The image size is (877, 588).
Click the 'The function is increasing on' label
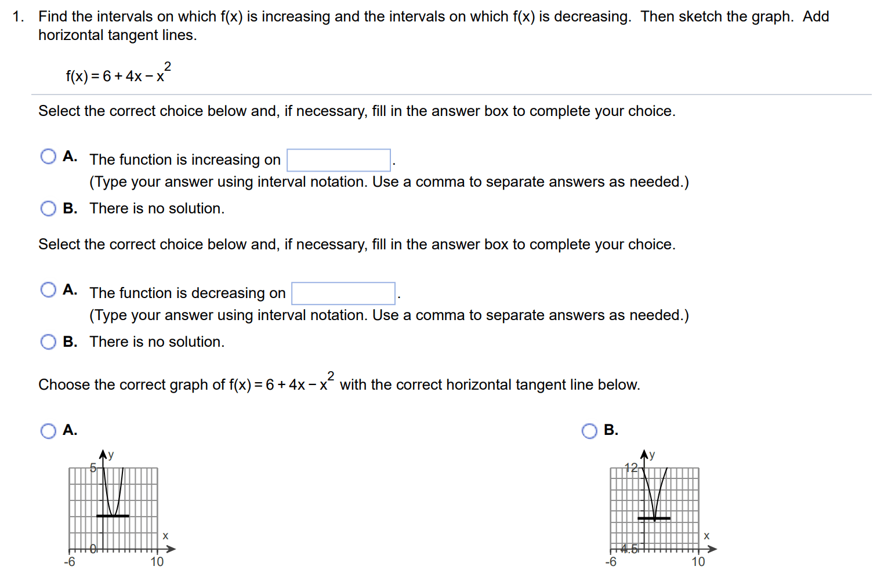tap(185, 160)
